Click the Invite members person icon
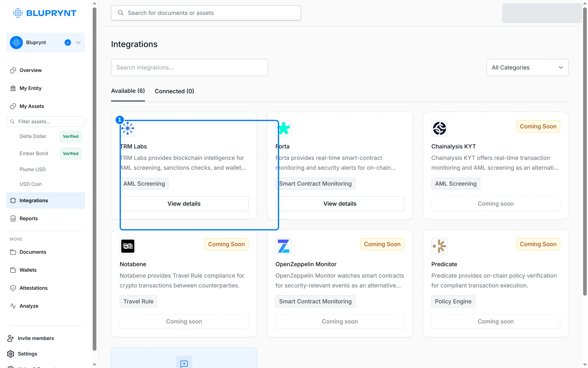The image size is (588, 368). (10, 338)
